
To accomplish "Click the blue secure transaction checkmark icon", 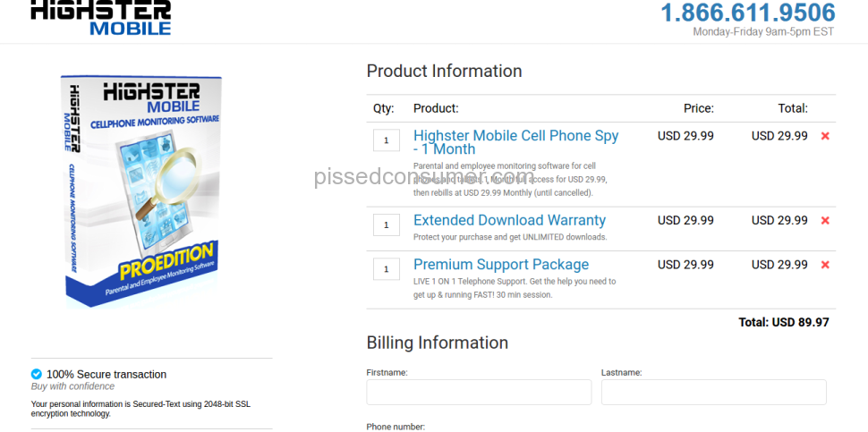I will point(37,374).
